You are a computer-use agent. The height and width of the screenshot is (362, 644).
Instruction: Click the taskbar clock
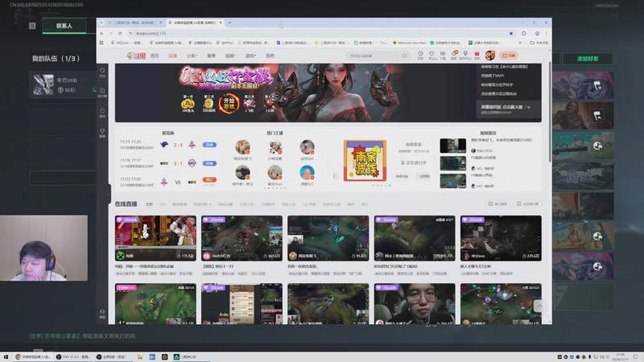621,357
